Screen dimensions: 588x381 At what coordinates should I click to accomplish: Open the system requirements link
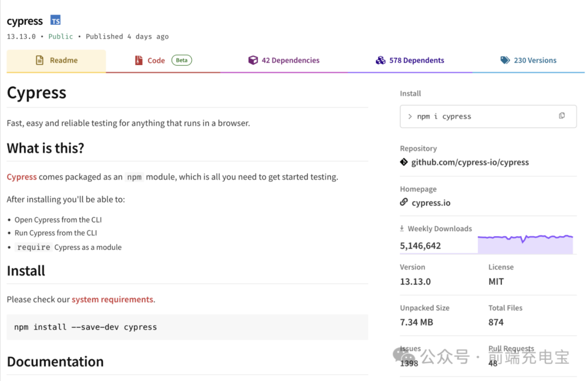click(x=112, y=299)
